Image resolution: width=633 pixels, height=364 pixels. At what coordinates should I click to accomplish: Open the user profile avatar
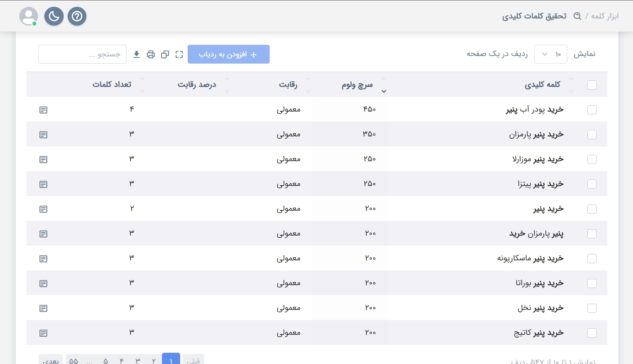click(x=29, y=16)
